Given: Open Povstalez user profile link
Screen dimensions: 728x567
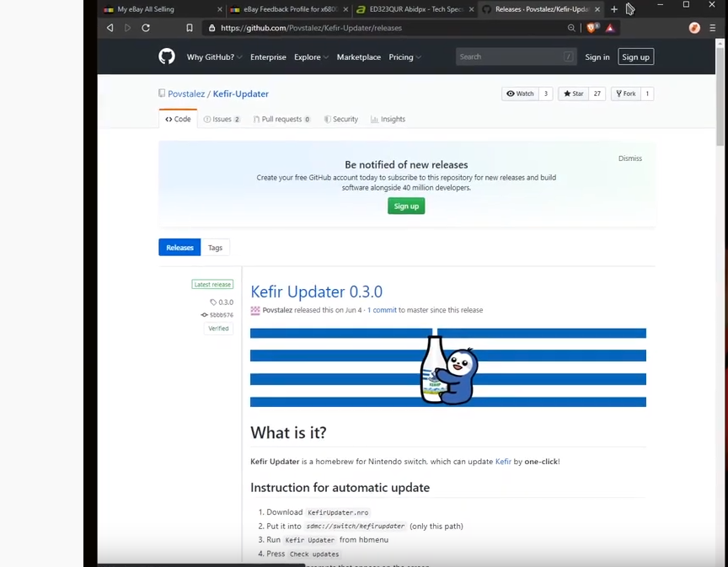Looking at the screenshot, I should (186, 94).
